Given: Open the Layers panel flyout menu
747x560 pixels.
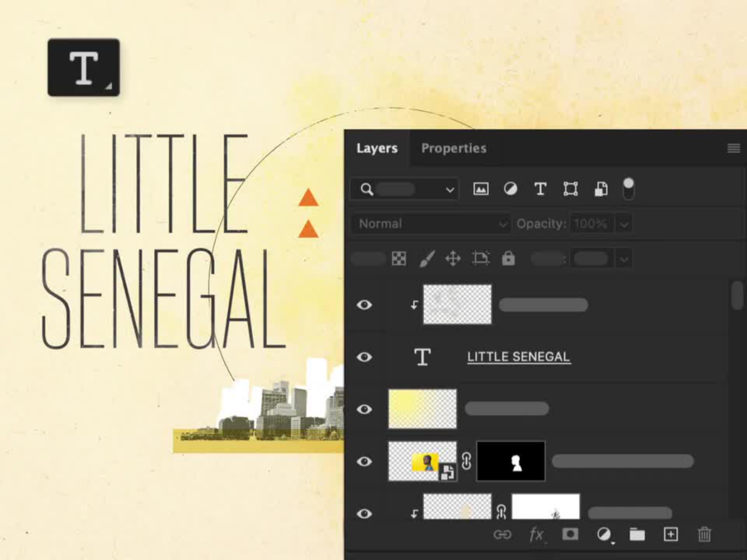Looking at the screenshot, I should (733, 148).
